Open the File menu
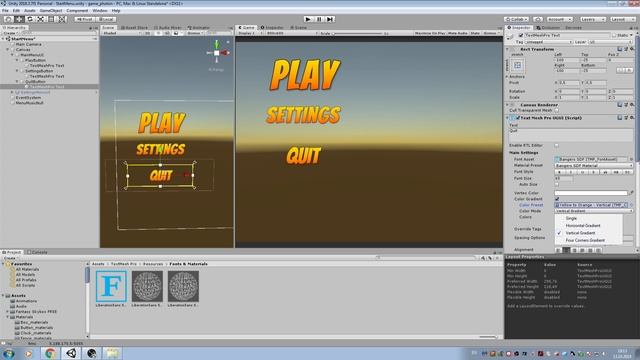This screenshot has width=640, height=360. pyautogui.click(x=5, y=11)
